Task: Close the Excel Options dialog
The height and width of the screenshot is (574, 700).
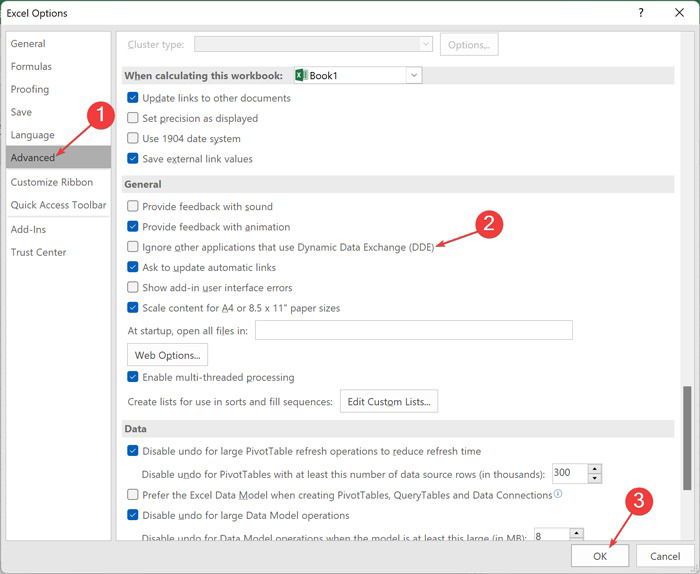Action: pyautogui.click(x=679, y=12)
